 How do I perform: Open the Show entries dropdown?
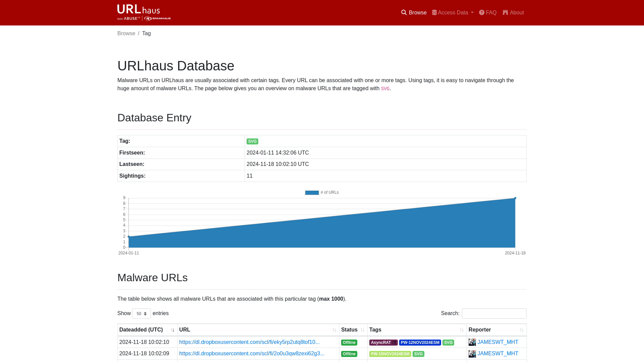(142, 314)
